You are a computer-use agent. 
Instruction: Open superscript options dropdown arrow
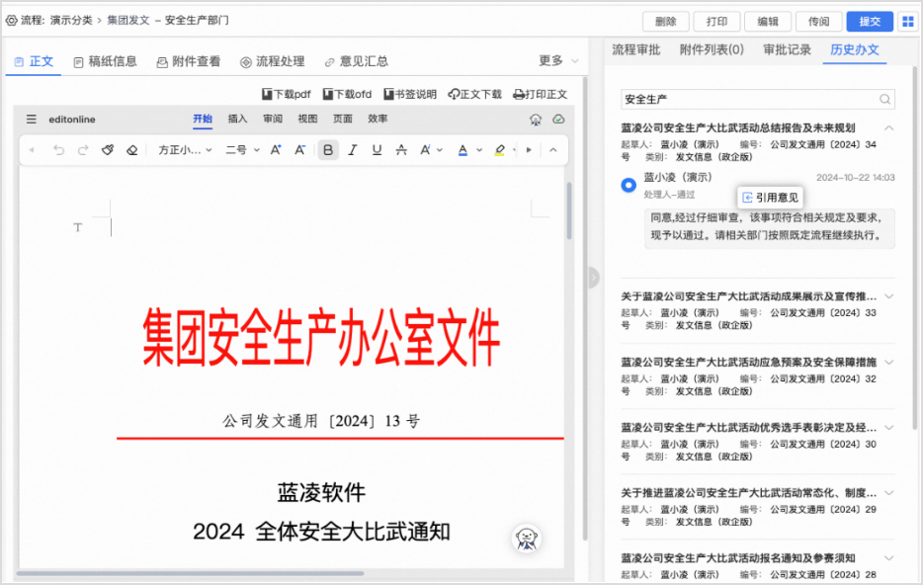[440, 150]
